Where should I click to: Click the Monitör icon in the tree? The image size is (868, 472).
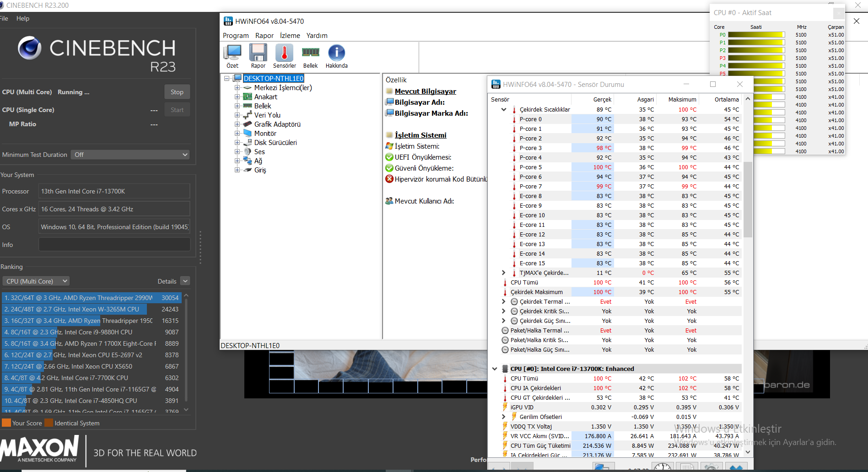[x=248, y=133]
